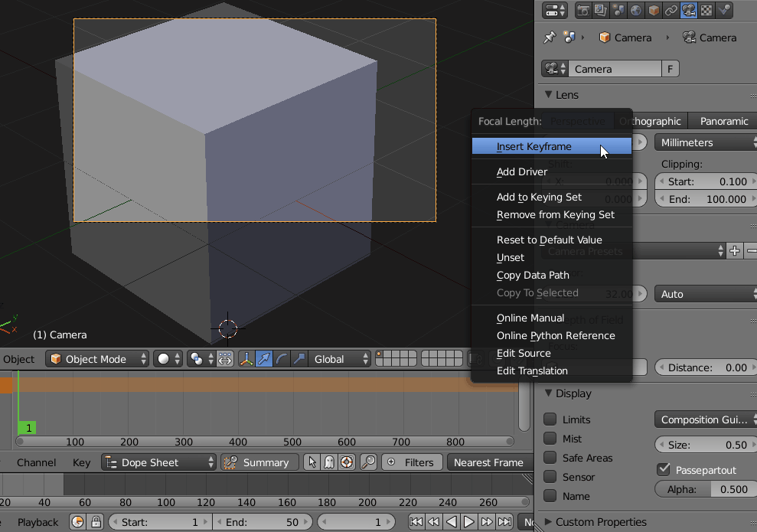Enable the Passepartout checkbox
The height and width of the screenshot is (532, 757).
tap(663, 469)
